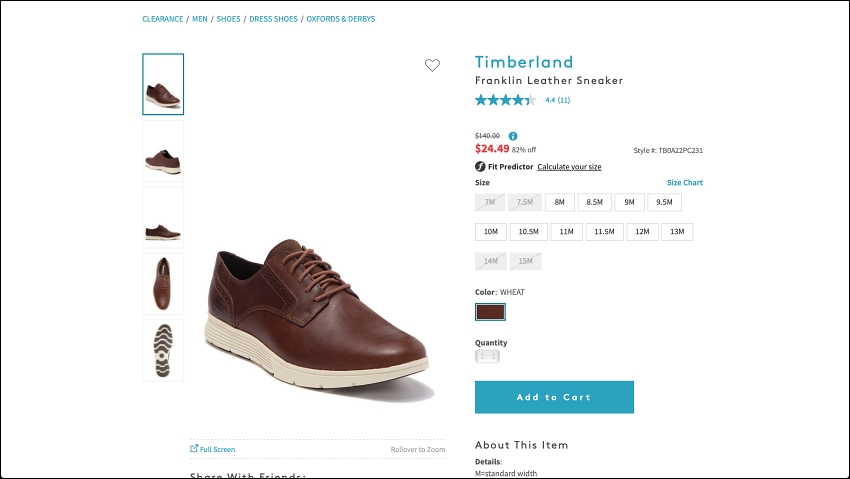Click Add to Cart button
Image resolution: width=850 pixels, height=479 pixels.
(x=554, y=397)
